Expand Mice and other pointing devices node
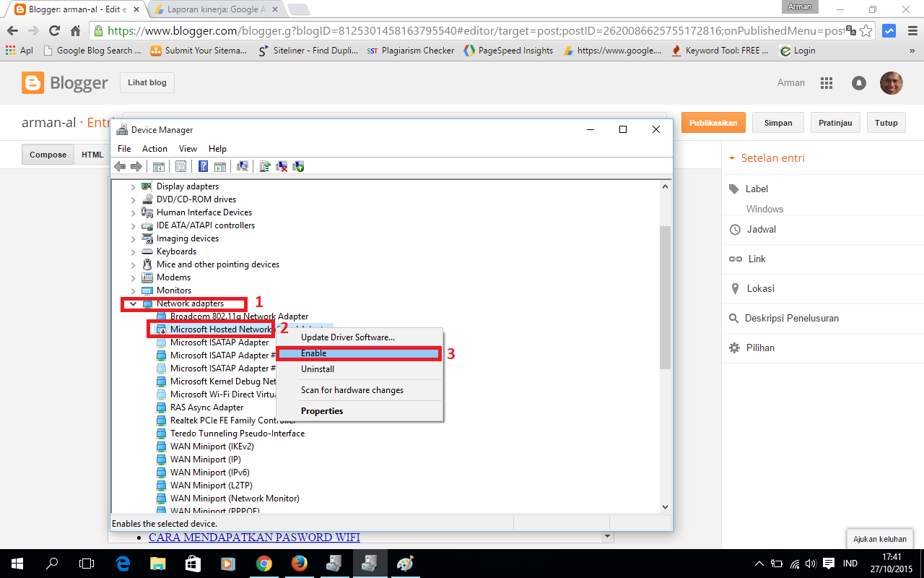The image size is (924, 578). pyautogui.click(x=133, y=264)
